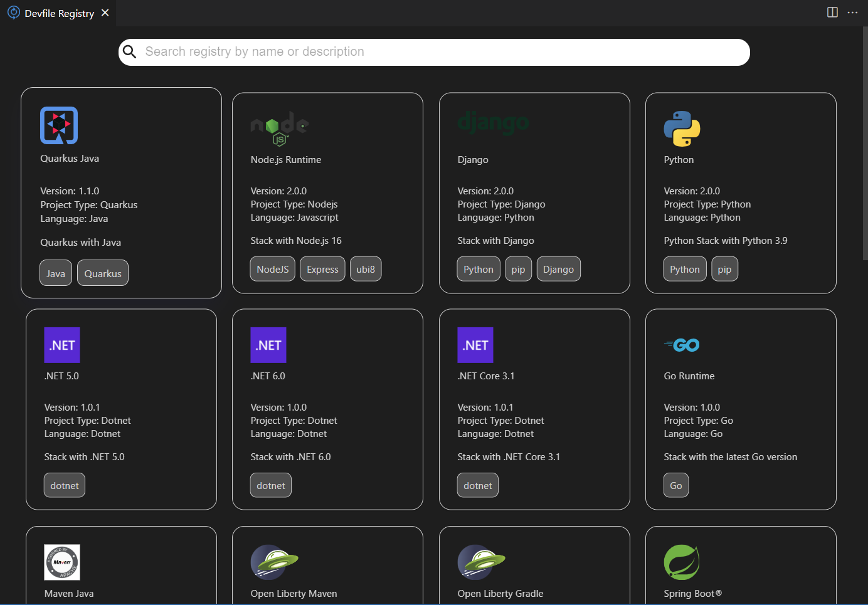Click the Go tag button
868x605 pixels.
pos(676,485)
